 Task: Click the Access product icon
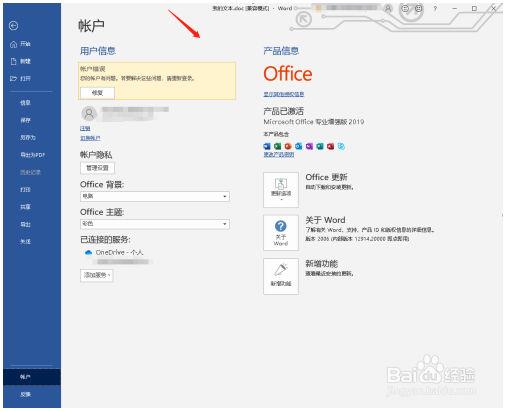(x=331, y=146)
